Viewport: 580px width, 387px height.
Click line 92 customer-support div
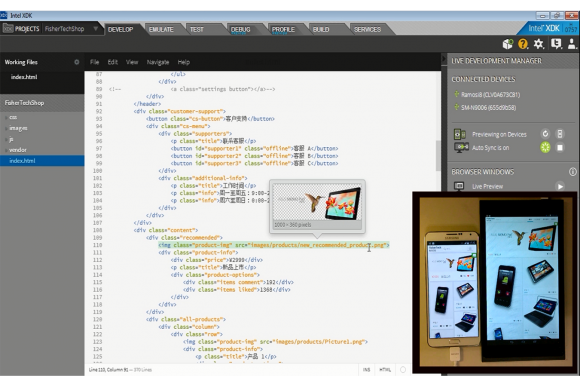click(179, 111)
